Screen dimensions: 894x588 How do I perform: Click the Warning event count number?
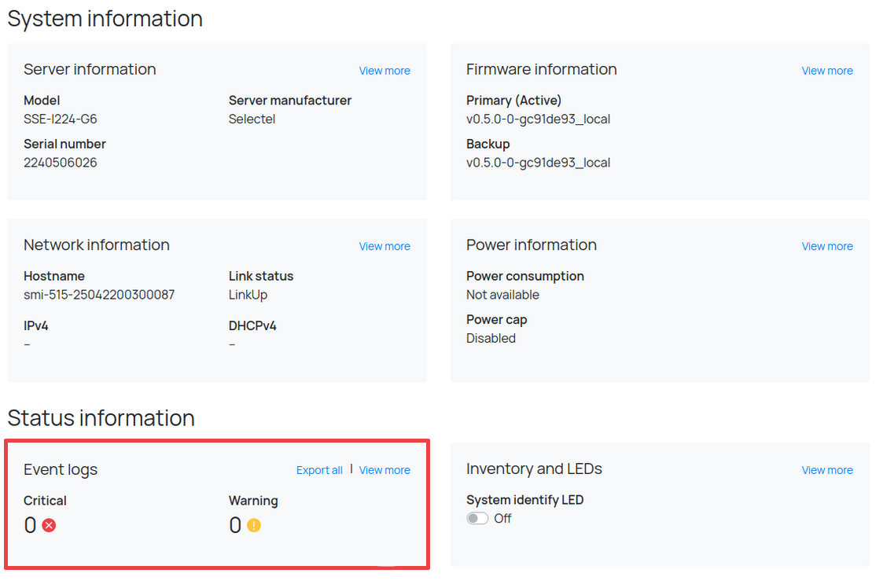(x=235, y=525)
